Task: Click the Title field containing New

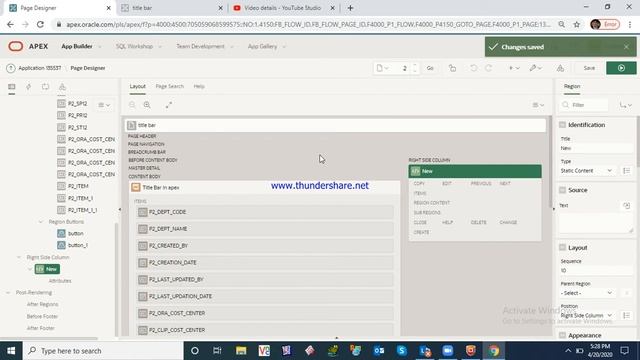Action: coord(596,148)
